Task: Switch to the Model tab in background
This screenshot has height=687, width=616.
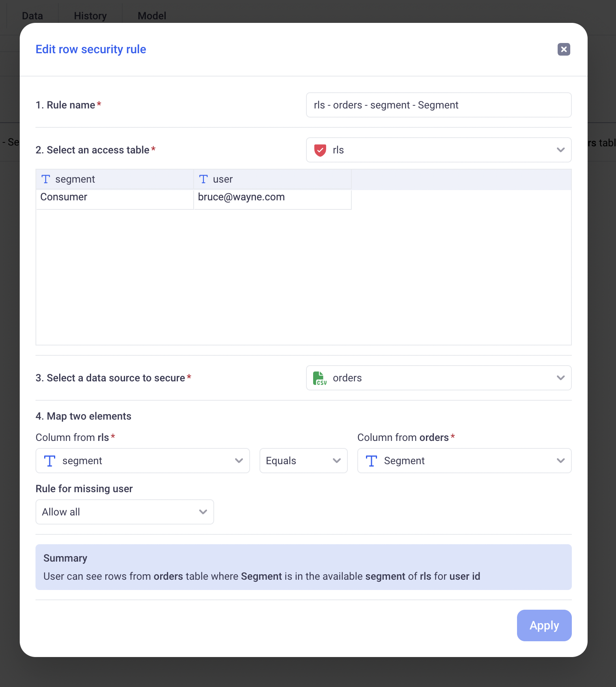Action: pyautogui.click(x=152, y=16)
